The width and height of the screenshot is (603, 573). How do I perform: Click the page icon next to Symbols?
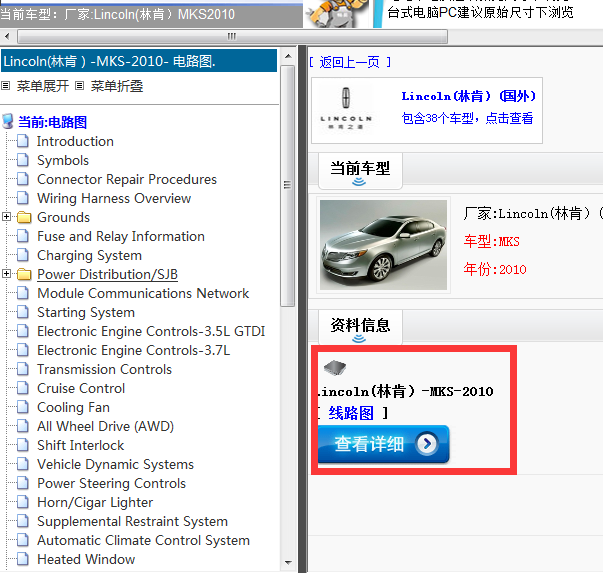point(23,160)
